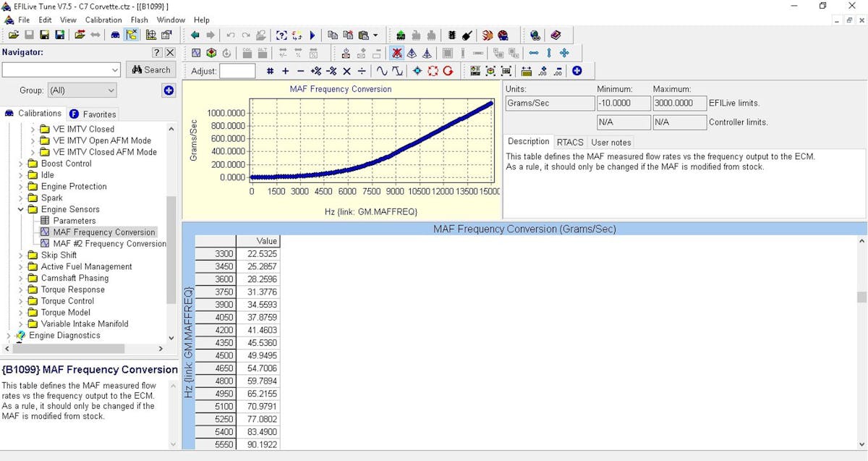Viewport: 868px width, 461px height.
Task: Collapse the Engine Sensors folder
Action: point(21,209)
